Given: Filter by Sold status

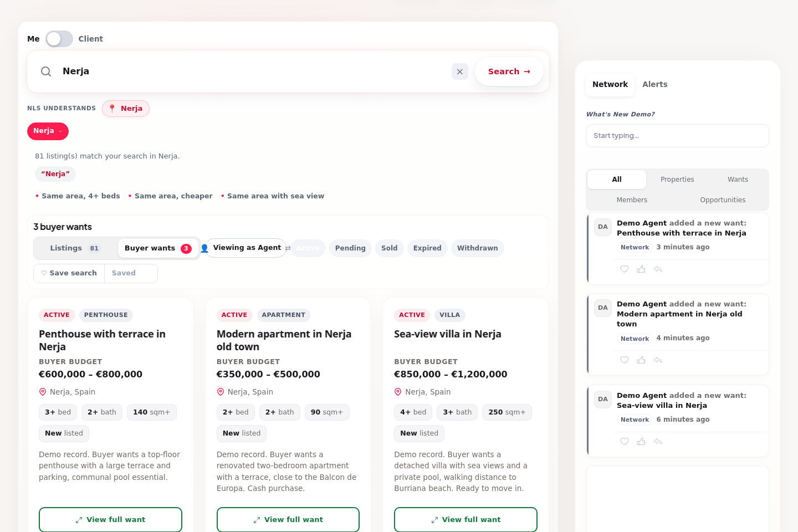Looking at the screenshot, I should tap(390, 248).
